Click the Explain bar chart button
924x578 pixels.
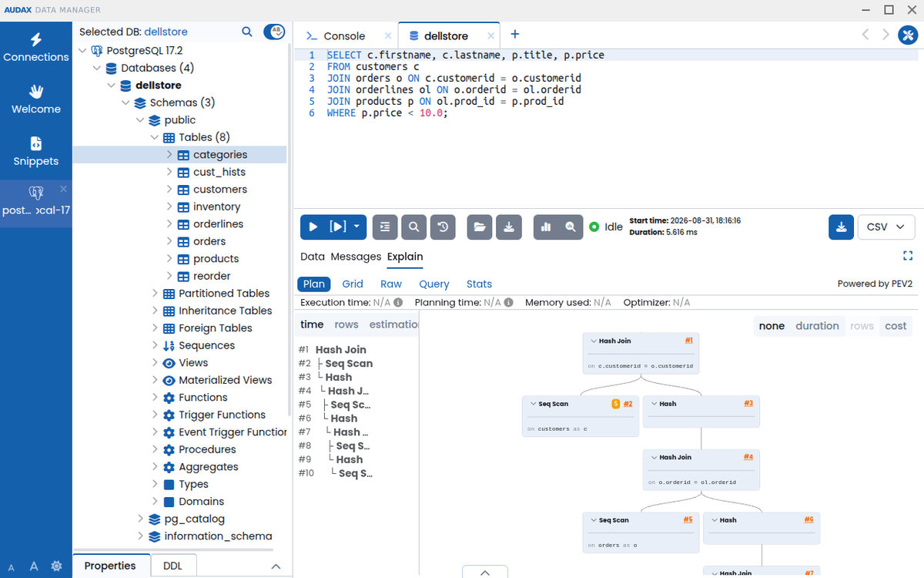[x=546, y=227]
